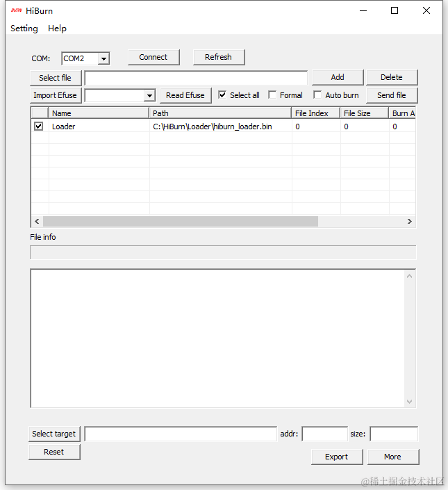Image resolution: width=448 pixels, height=490 pixels.
Task: Click left arrow of the table's horizontal scrollbar
Action: click(37, 222)
